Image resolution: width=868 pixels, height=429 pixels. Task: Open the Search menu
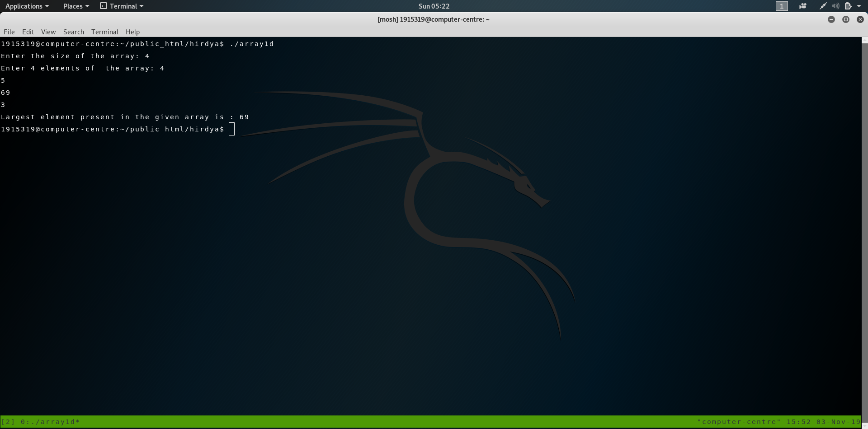point(74,32)
